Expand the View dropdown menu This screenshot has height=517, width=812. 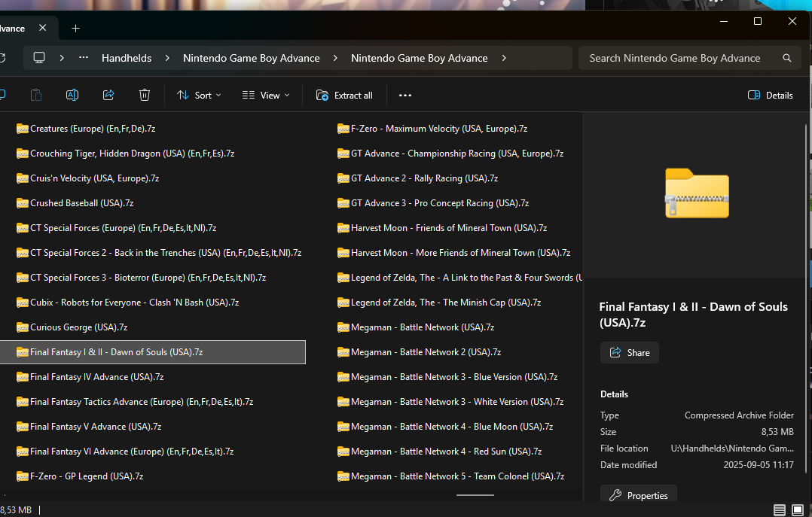pos(266,96)
